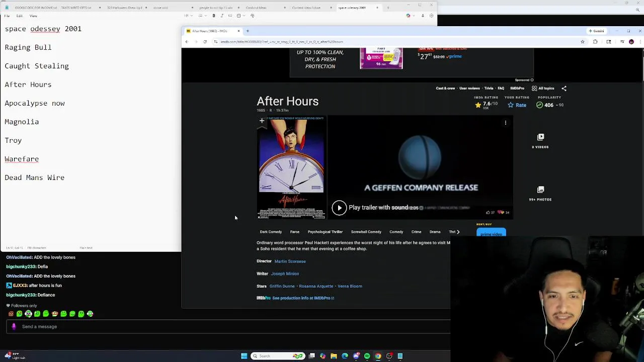Open the trailer's three-dot options menu
This screenshot has width=644, height=362.
pyautogui.click(x=506, y=123)
